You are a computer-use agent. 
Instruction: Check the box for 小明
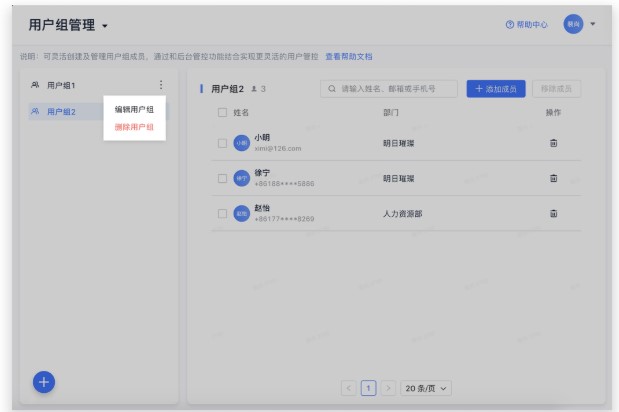(x=222, y=143)
